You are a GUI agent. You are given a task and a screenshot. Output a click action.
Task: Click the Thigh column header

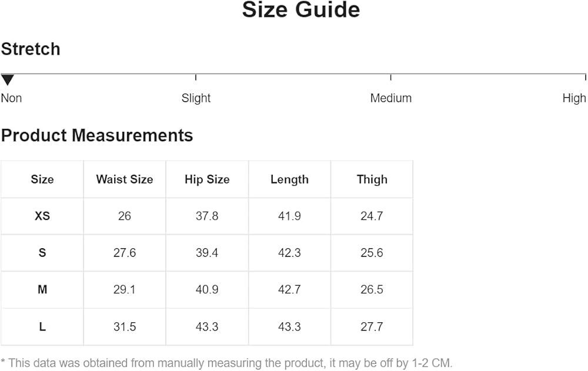pos(372,179)
